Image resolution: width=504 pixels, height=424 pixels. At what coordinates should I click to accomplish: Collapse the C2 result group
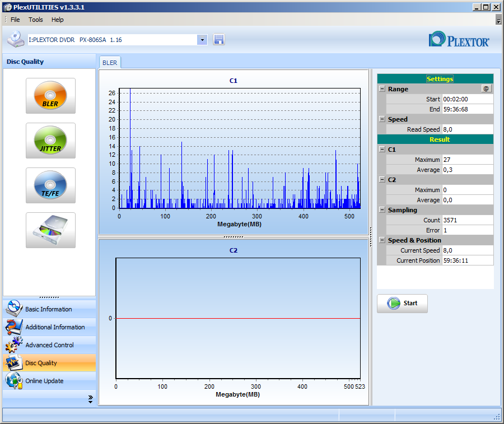[382, 179]
